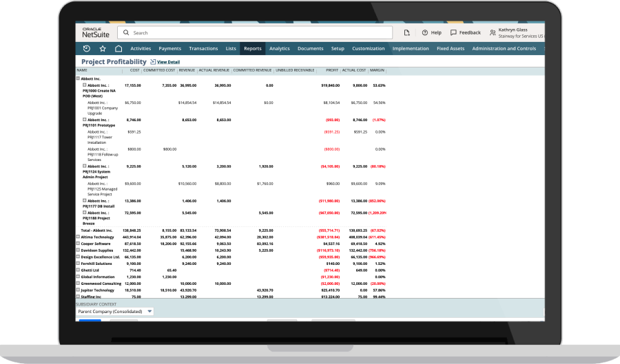620x364 pixels.
Task: Expand the Davidson Supplies row
Action: [78, 250]
